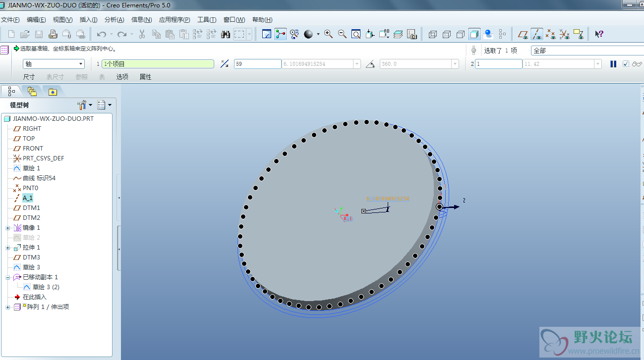Click the shaded sphere appearance icon
This screenshot has width=644, height=360.
pos(308,34)
